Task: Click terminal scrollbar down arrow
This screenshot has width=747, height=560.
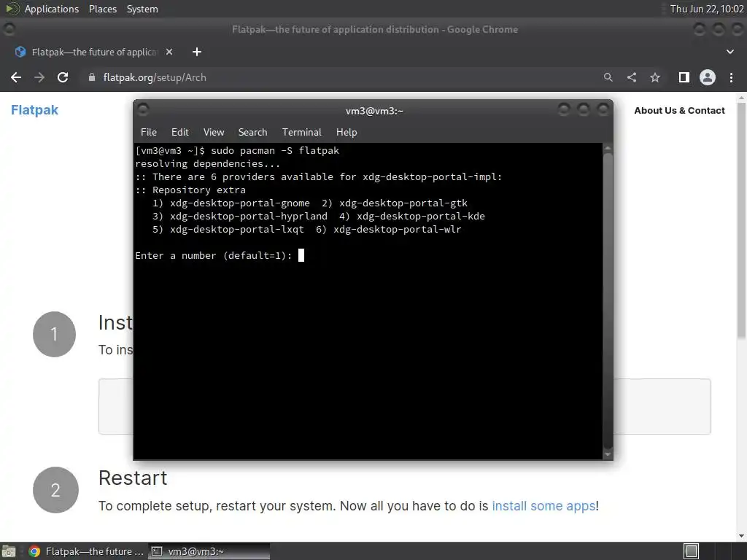Action: [608, 455]
